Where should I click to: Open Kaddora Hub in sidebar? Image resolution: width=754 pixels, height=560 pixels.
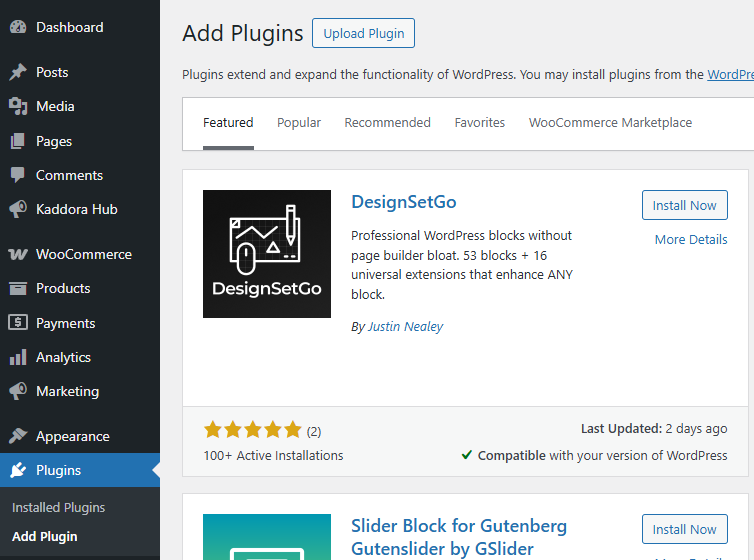(76, 209)
